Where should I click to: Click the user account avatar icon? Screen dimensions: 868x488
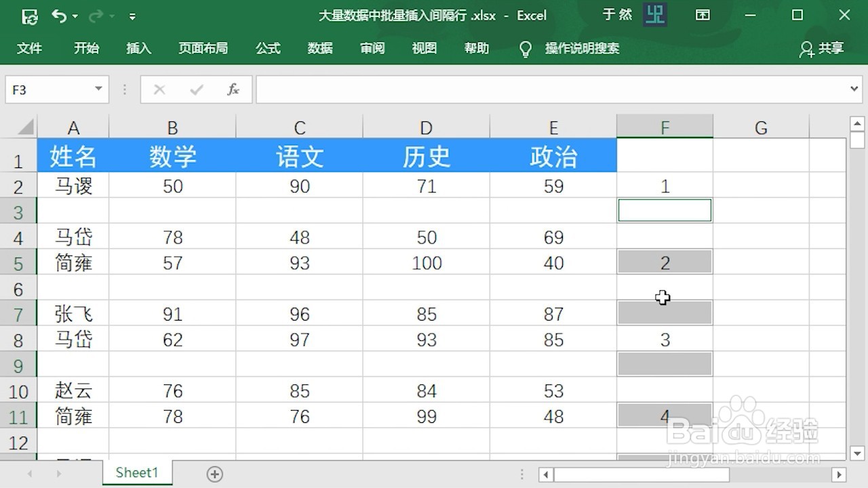tap(654, 15)
